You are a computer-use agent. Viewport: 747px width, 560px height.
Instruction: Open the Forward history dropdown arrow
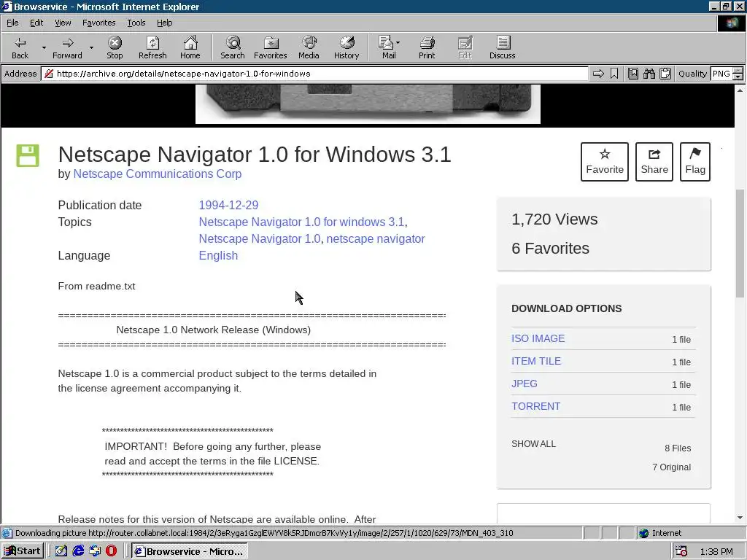coord(91,47)
